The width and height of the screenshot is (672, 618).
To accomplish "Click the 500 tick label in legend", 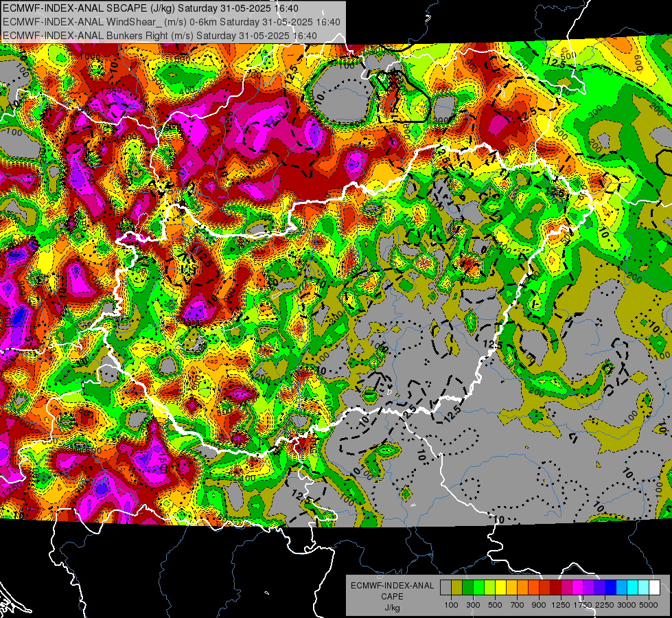I will (496, 605).
